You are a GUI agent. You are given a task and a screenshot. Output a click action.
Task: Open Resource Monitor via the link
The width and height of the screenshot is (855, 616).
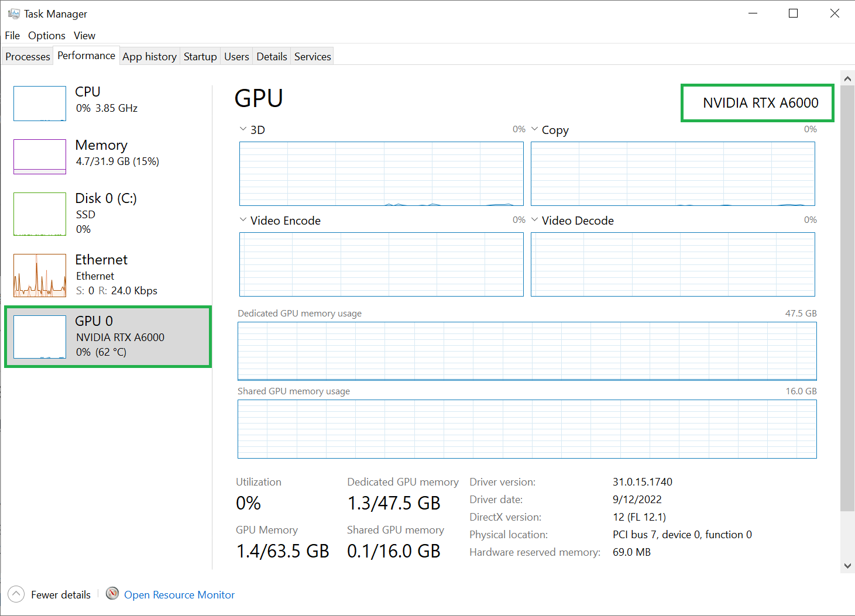click(179, 594)
